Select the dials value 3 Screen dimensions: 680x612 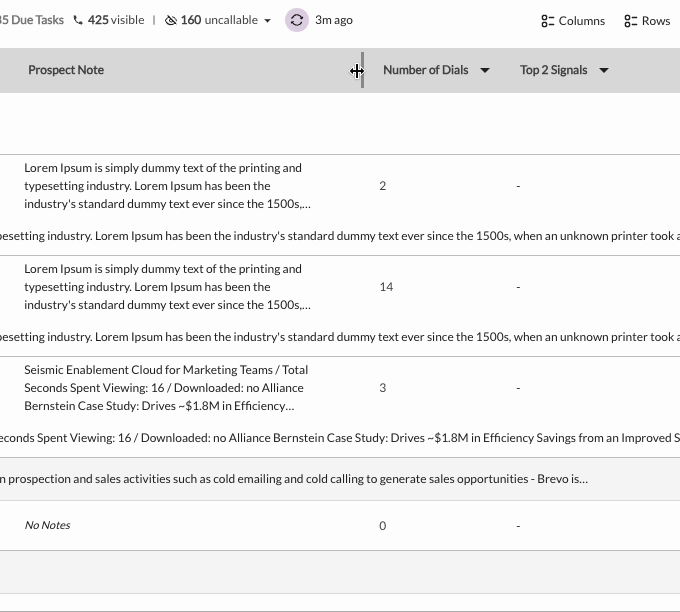(382, 388)
